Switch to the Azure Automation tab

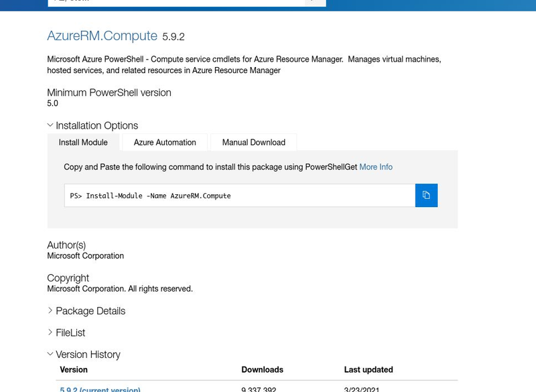point(165,142)
